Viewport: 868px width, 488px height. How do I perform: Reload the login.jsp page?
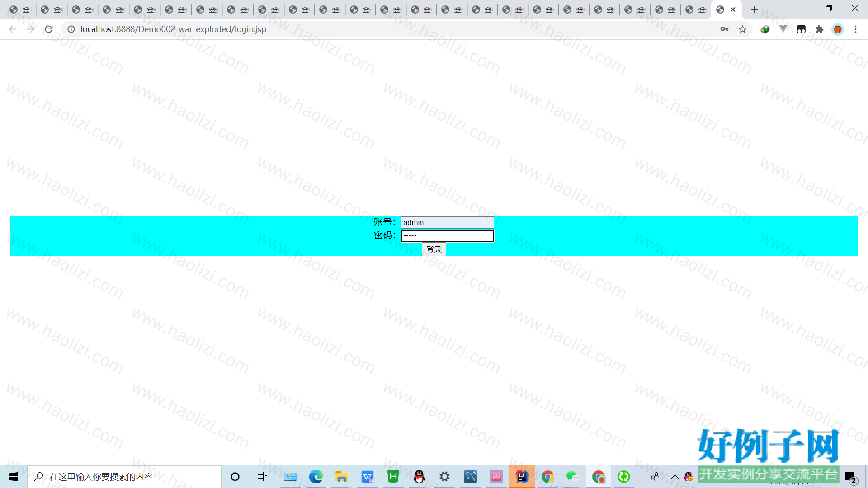(x=49, y=29)
